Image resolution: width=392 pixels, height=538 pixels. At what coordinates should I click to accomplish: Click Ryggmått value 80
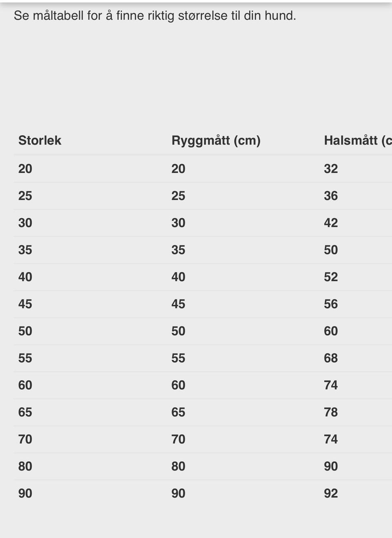[178, 467]
